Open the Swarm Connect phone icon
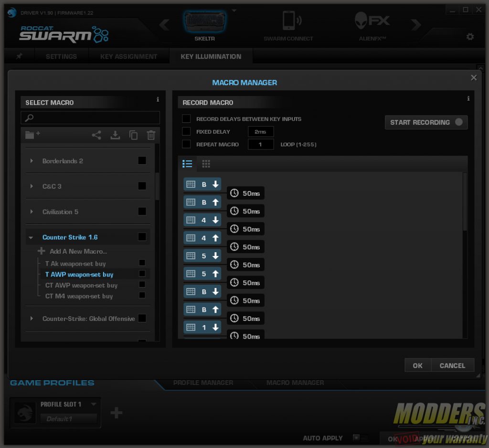The height and width of the screenshot is (448, 489). 292,21
